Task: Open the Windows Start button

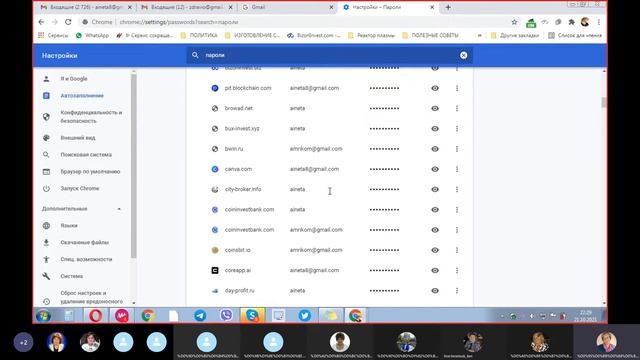Action: [x=43, y=316]
